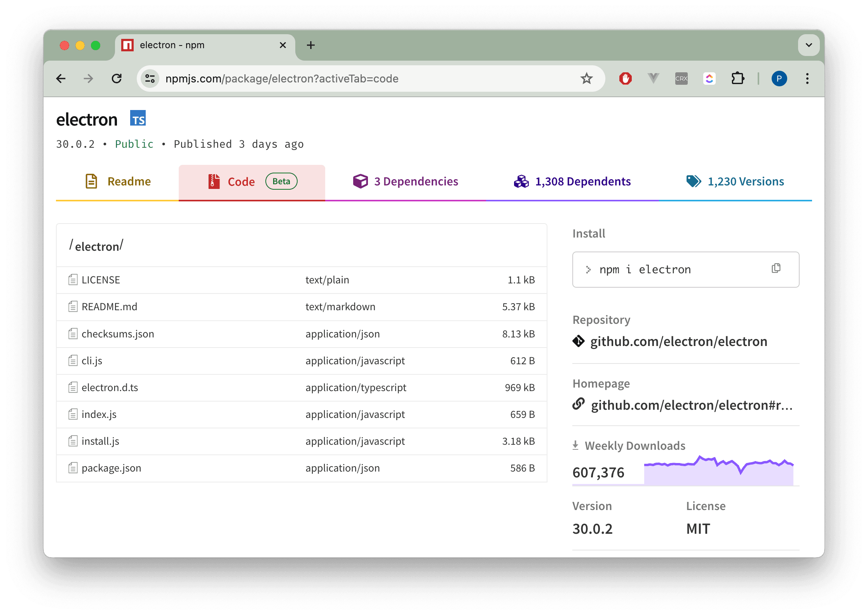Reload the current page

(x=117, y=79)
